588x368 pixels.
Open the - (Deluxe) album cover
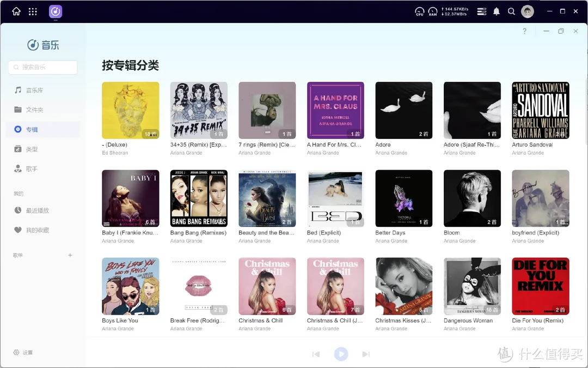pyautogui.click(x=131, y=110)
